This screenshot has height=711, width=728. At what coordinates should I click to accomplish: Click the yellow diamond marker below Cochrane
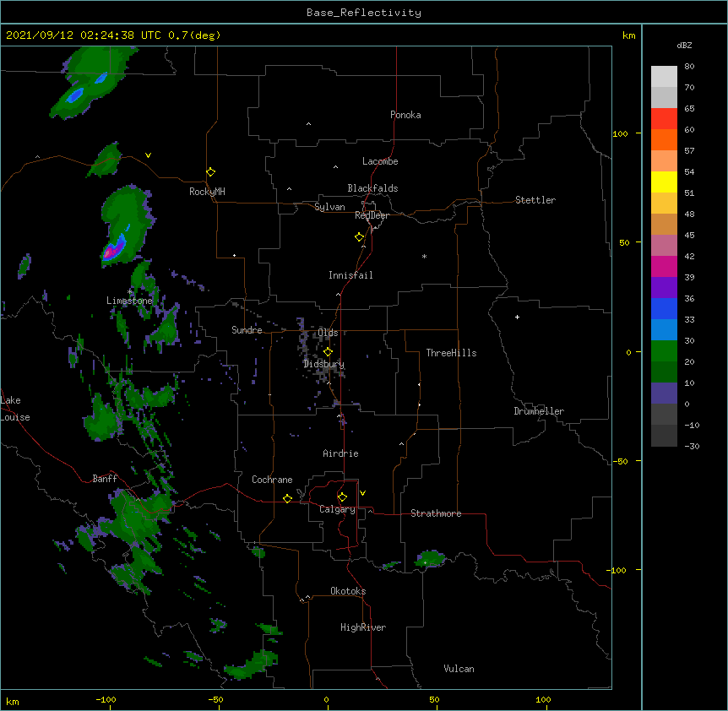tap(287, 498)
